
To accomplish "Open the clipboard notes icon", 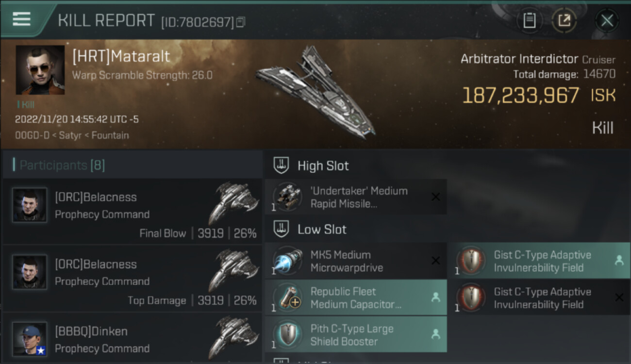I will (x=529, y=20).
